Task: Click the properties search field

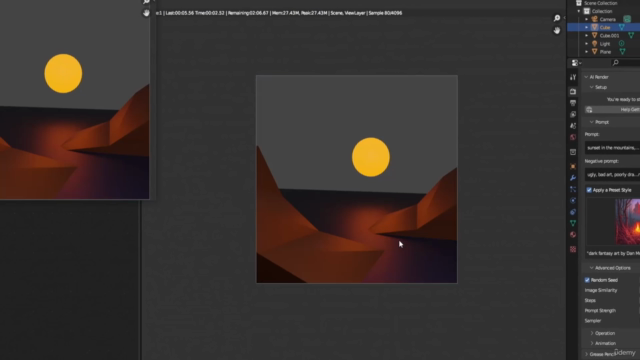Action: tap(625, 62)
